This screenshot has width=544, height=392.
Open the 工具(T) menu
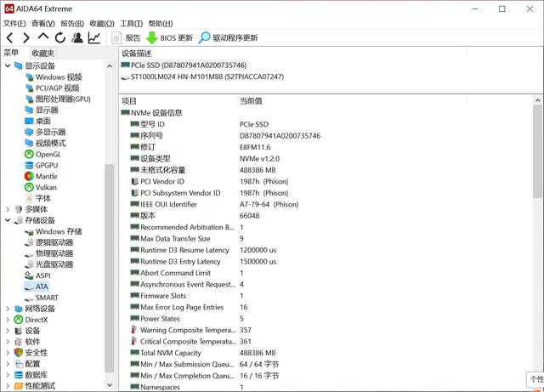click(131, 23)
